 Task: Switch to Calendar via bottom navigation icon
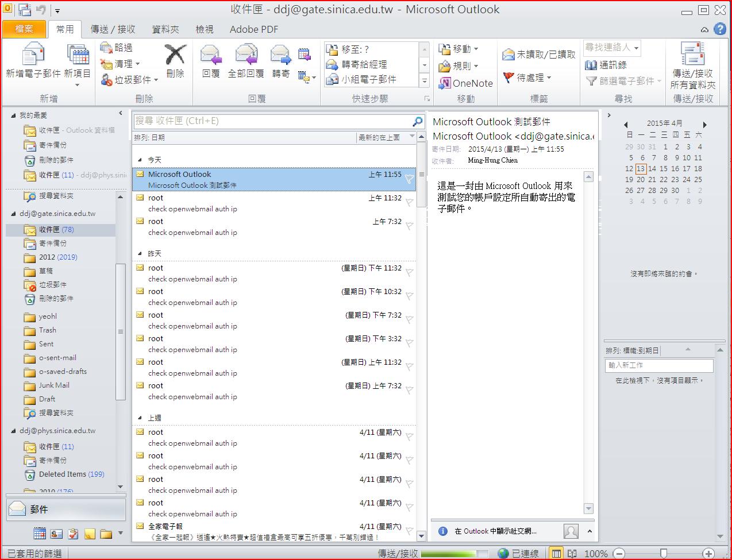[40, 534]
